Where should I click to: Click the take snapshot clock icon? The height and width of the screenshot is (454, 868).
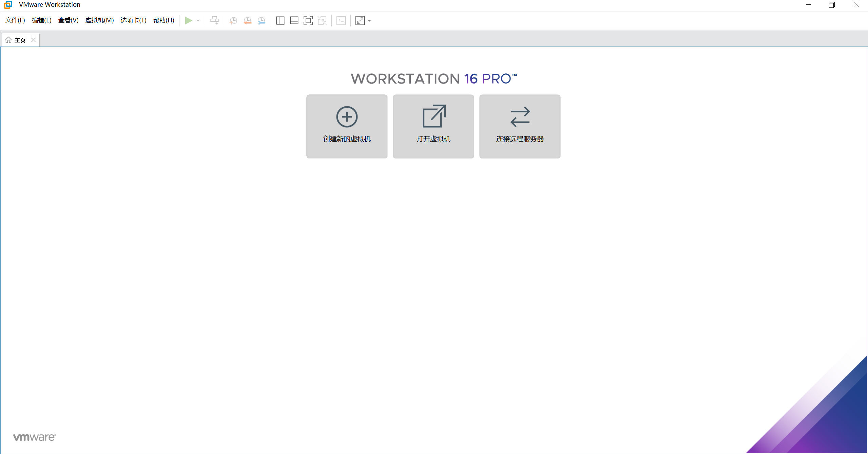click(x=233, y=21)
